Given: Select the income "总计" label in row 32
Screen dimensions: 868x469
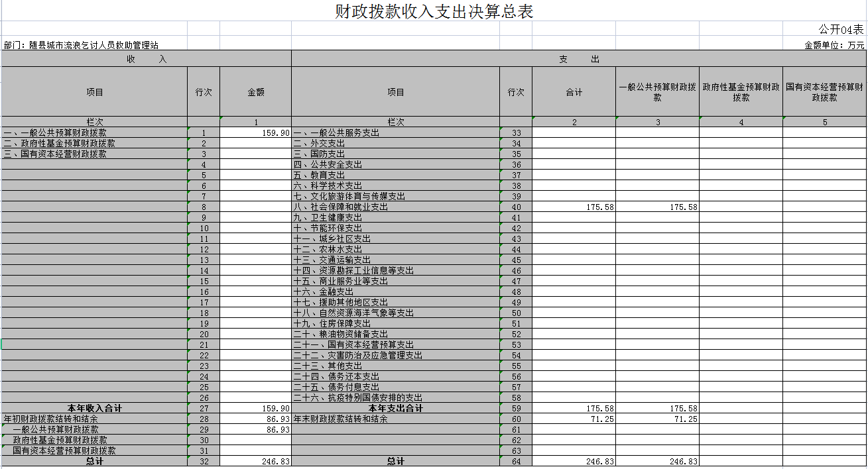Looking at the screenshot, I should 94,461.
